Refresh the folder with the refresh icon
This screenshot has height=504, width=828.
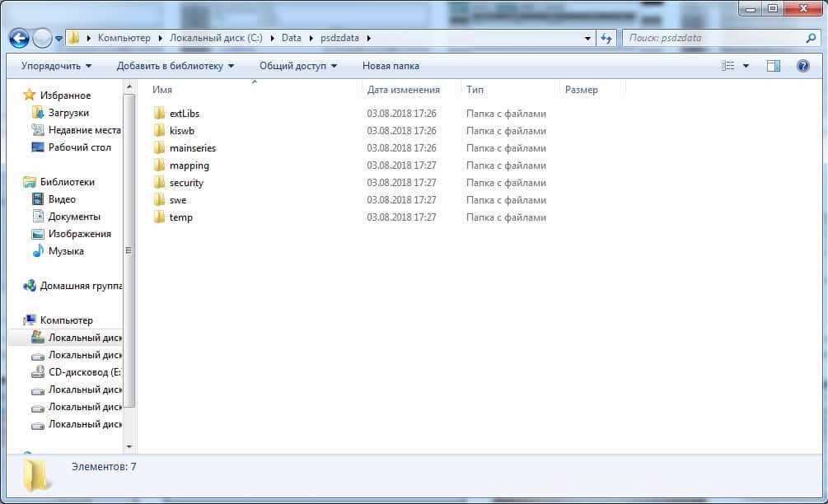coord(606,38)
